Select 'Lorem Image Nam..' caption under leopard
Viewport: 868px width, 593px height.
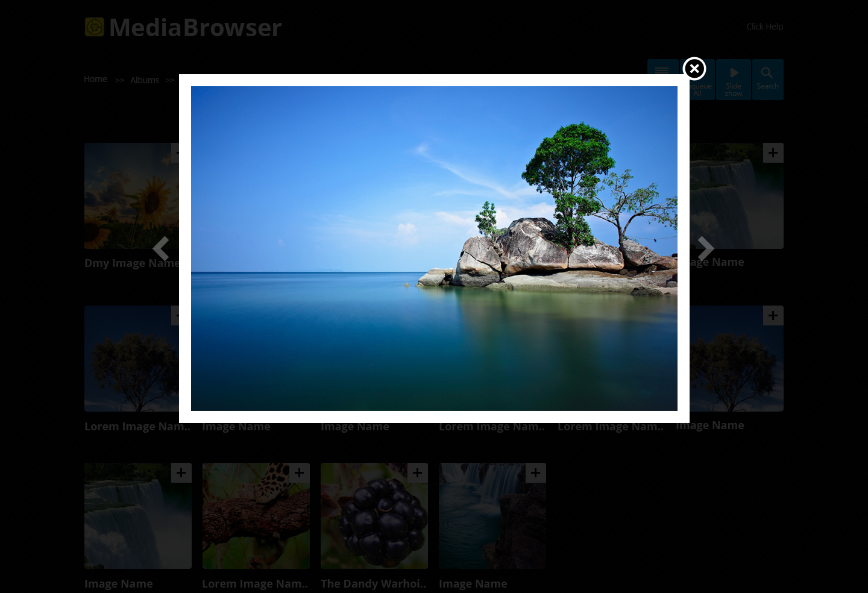[255, 583]
